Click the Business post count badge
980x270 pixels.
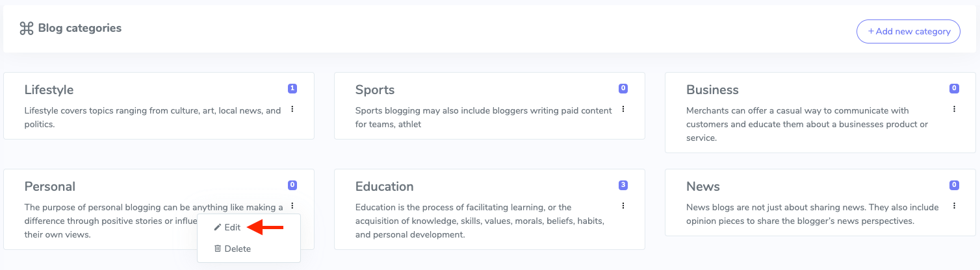pos(954,88)
